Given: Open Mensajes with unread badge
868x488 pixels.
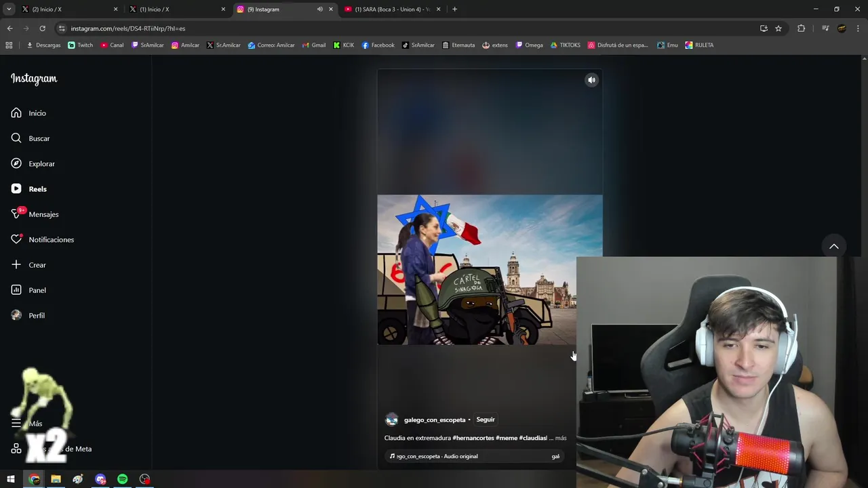Looking at the screenshot, I should pyautogui.click(x=35, y=214).
